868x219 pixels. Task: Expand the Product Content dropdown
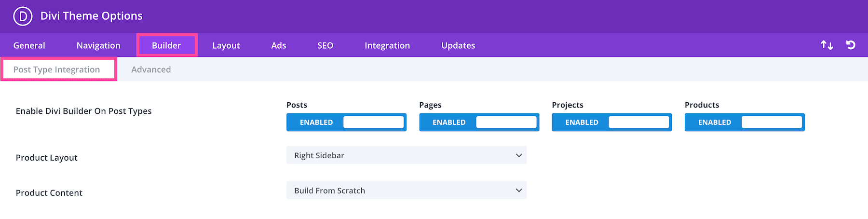pos(406,191)
